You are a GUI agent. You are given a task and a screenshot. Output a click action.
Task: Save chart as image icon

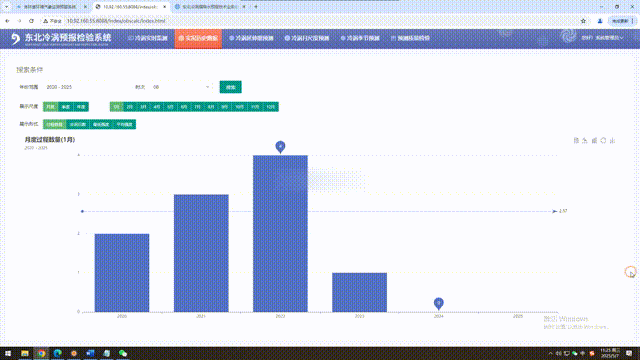[612, 140]
